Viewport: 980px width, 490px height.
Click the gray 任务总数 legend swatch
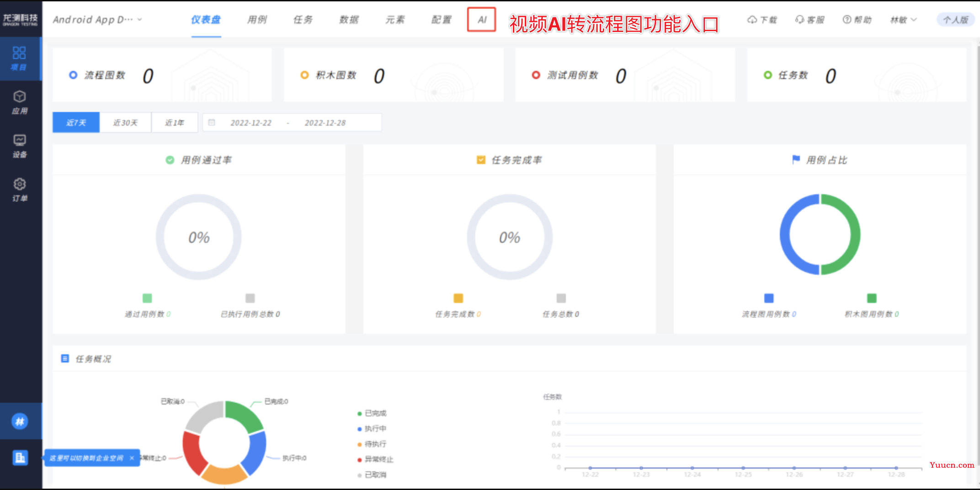pos(561,298)
